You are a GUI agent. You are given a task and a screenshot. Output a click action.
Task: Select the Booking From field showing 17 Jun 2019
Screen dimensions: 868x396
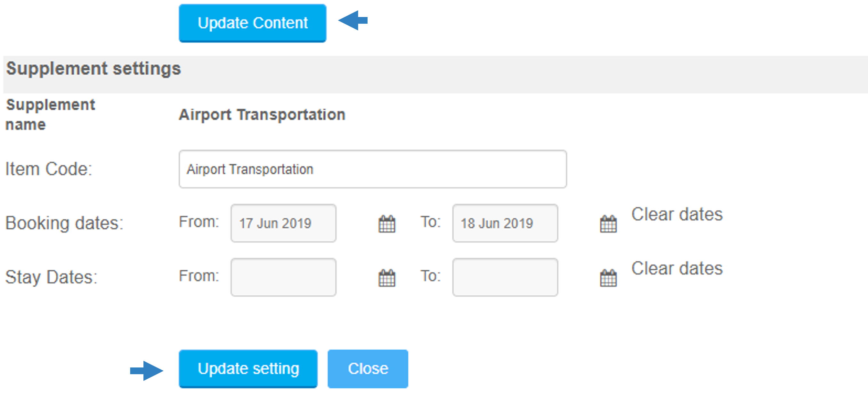tap(283, 223)
